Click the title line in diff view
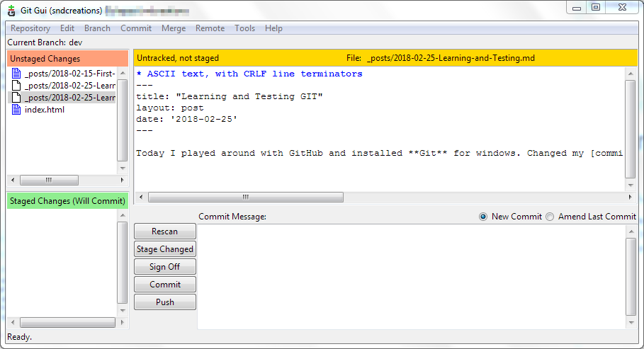The height and width of the screenshot is (349, 644). point(229,96)
